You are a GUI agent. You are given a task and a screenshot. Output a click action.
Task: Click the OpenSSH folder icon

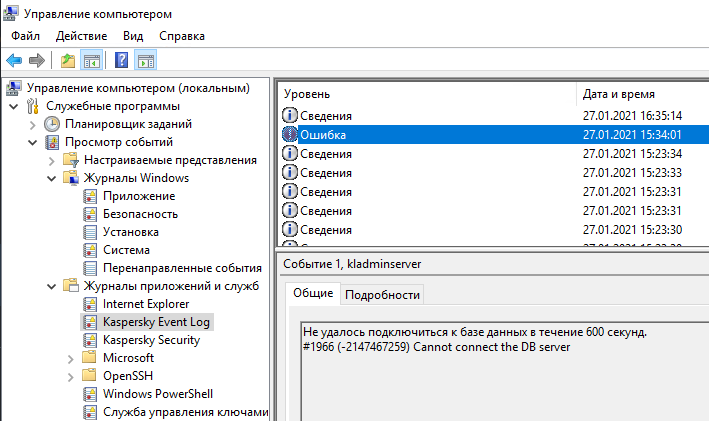point(89,375)
